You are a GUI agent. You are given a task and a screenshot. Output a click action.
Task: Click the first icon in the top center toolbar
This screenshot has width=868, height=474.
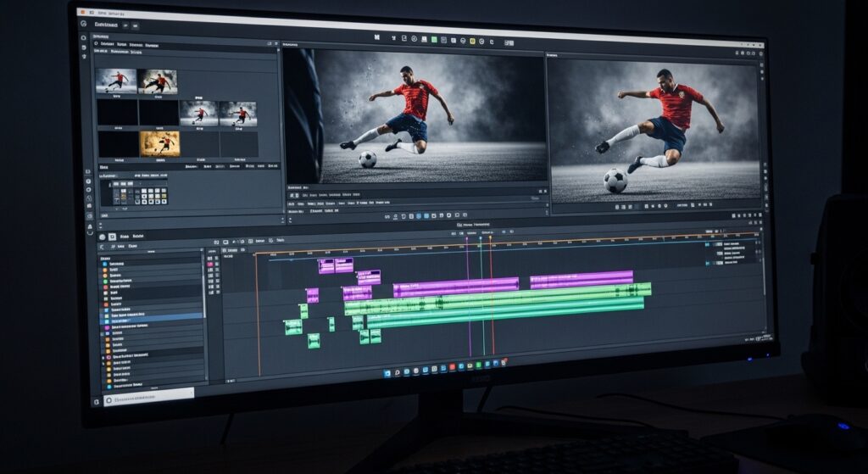(379, 38)
